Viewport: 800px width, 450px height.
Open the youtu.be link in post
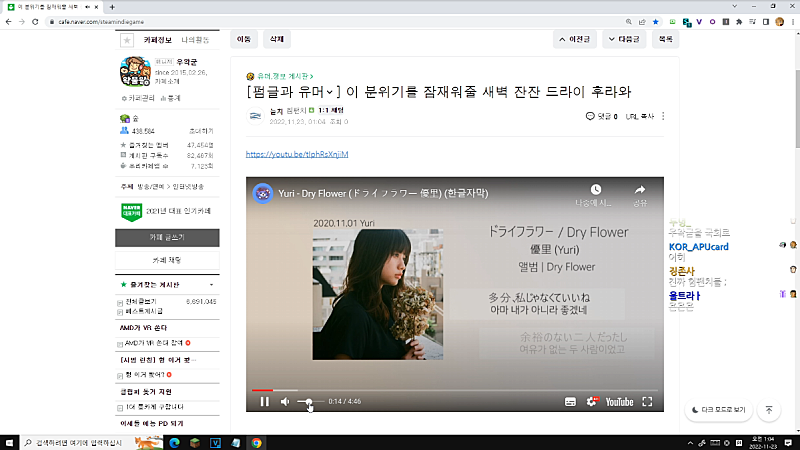click(x=296, y=155)
